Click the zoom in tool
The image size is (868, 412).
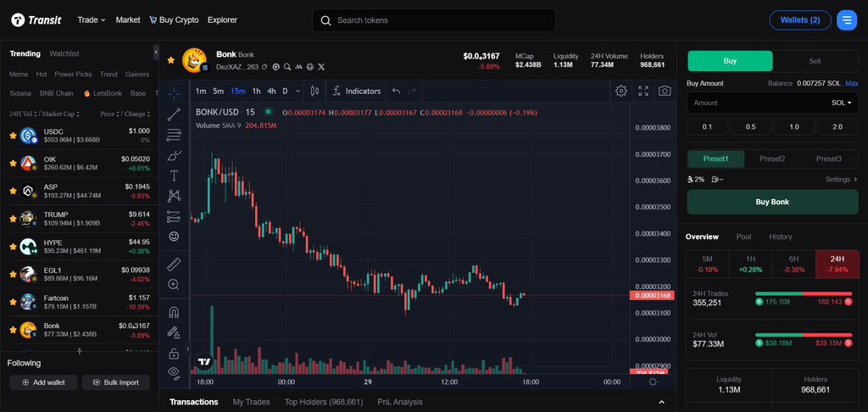[x=174, y=285]
